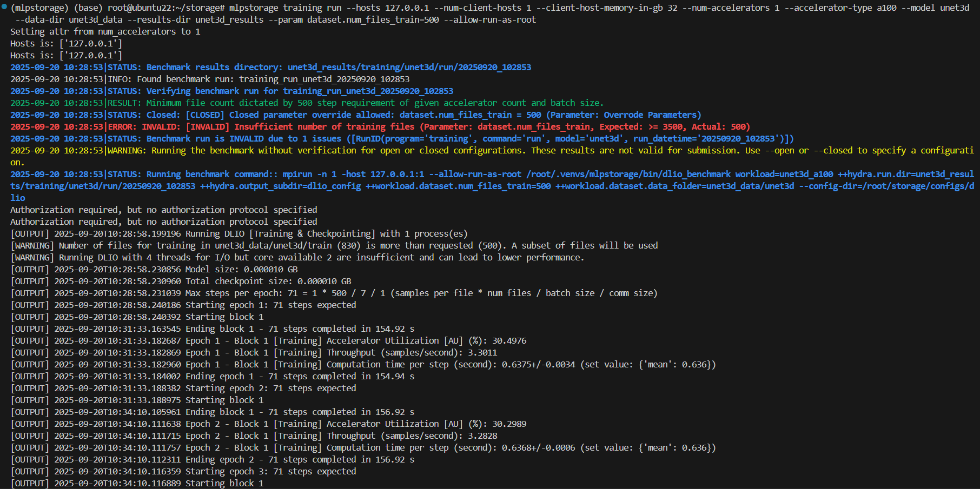Click the 'Ending epoch 2' completed line
This screenshot has height=489, width=980.
click(300, 460)
